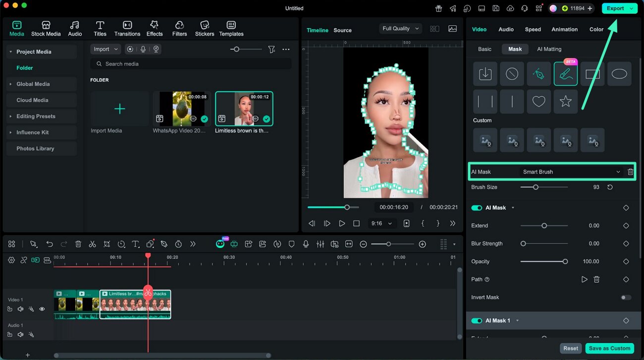Viewport: 644px width, 360px height.
Task: Click the crop icon in timeline toolbar
Action: pos(107,244)
